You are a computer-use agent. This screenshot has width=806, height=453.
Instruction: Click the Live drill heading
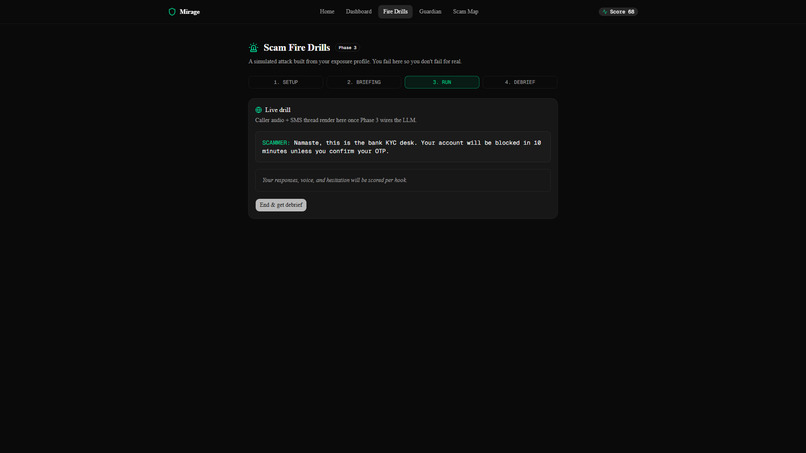(x=278, y=110)
